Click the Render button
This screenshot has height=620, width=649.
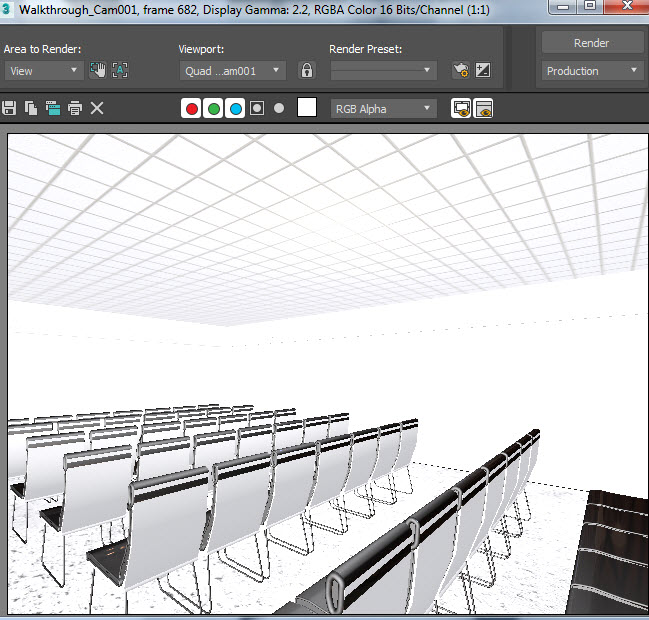click(x=592, y=43)
